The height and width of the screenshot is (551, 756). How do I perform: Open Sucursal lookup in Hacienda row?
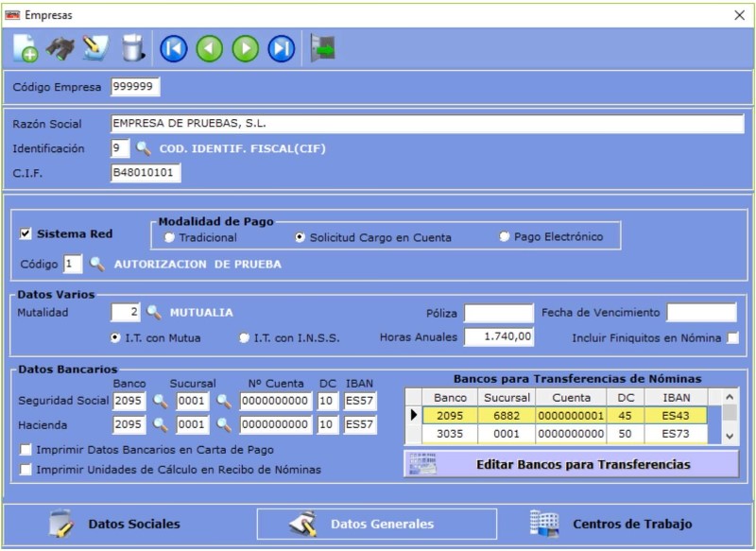point(224,424)
